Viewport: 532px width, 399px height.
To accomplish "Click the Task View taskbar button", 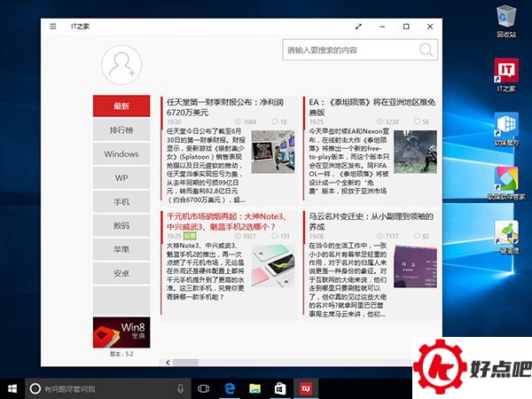I will 203,388.
